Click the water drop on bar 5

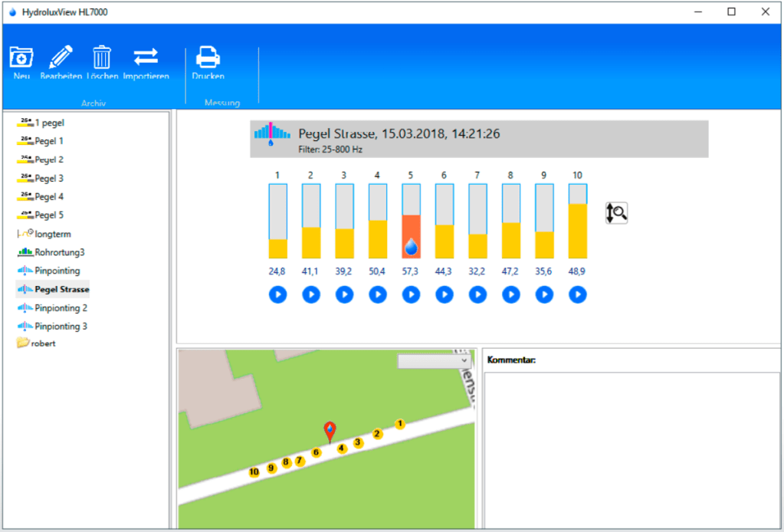click(x=412, y=246)
